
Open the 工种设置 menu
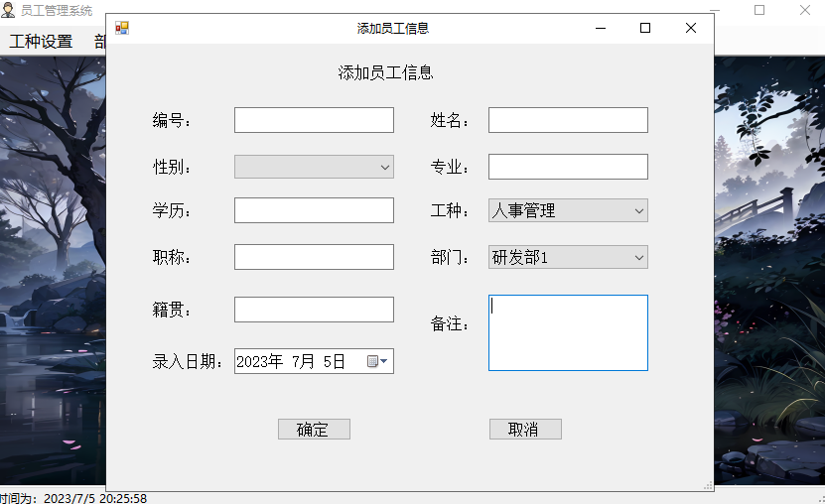point(41,42)
